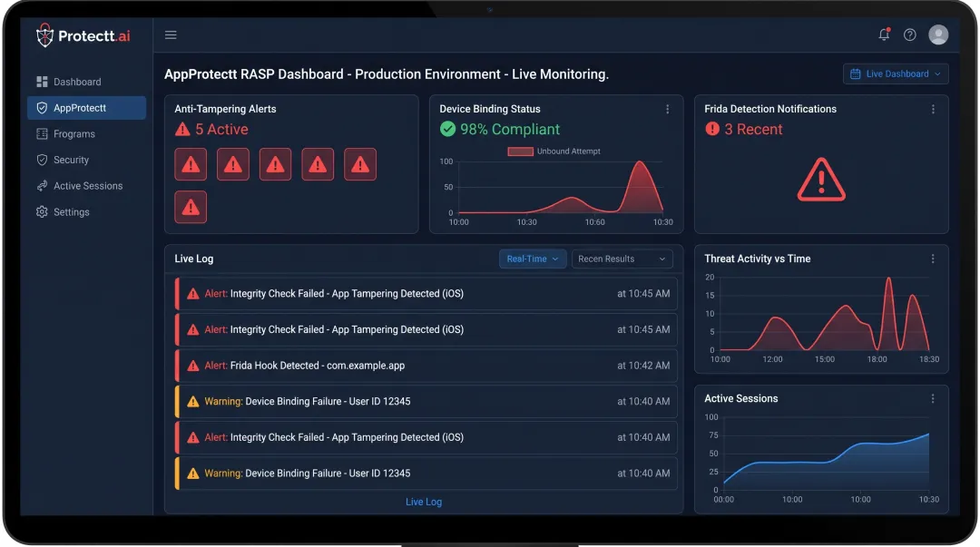Select the fifth anti-tampering alert tile in top row
This screenshot has height=547, width=980.
coord(360,164)
